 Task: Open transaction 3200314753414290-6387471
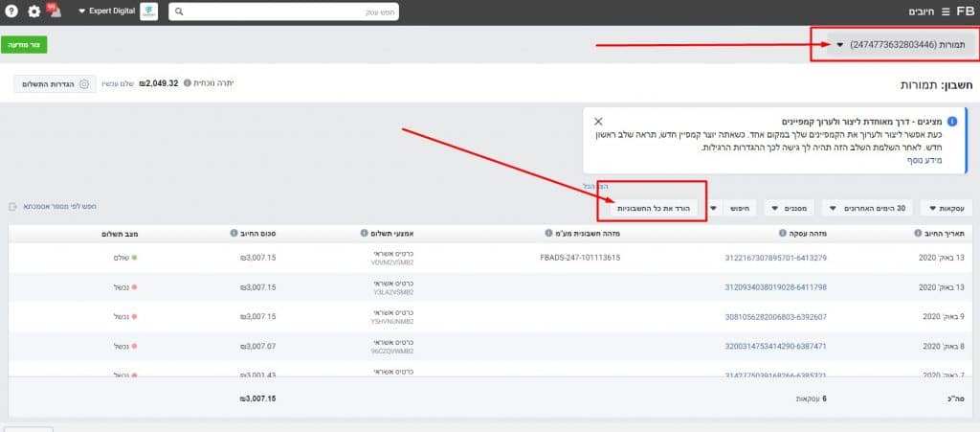(775, 347)
